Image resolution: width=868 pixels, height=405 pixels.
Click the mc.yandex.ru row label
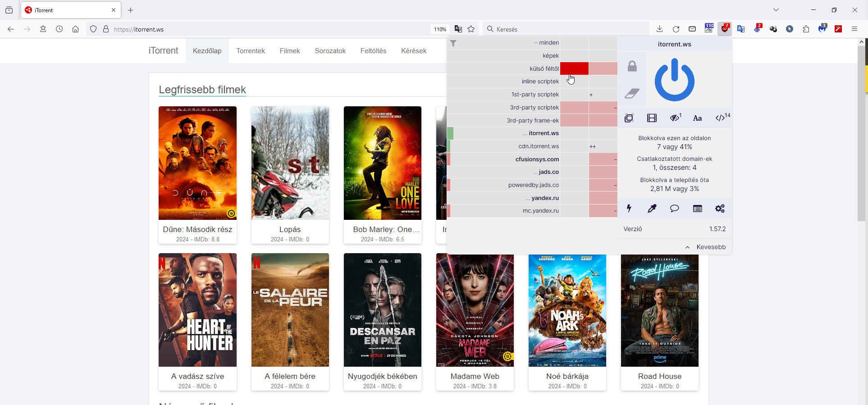[541, 211]
